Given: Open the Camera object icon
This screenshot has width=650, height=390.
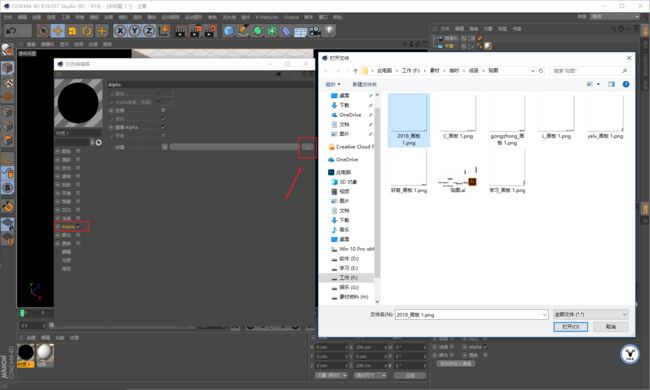Looking at the screenshot, I should [x=315, y=31].
